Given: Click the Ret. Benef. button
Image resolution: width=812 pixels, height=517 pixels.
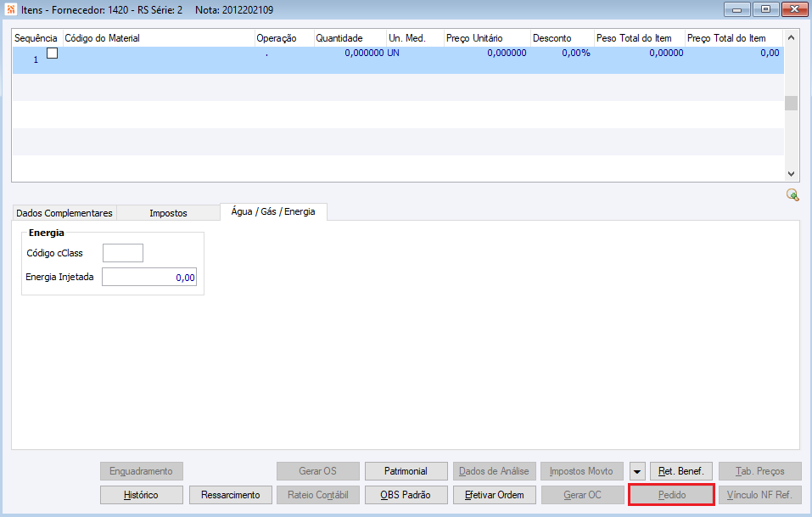Looking at the screenshot, I should (681, 471).
